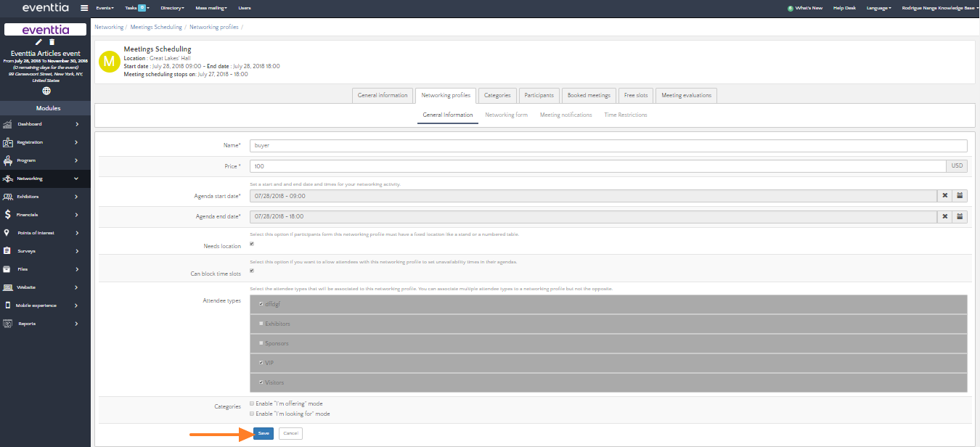Check the Exhibitors attendee type
This screenshot has height=447, width=980.
pos(261,323)
